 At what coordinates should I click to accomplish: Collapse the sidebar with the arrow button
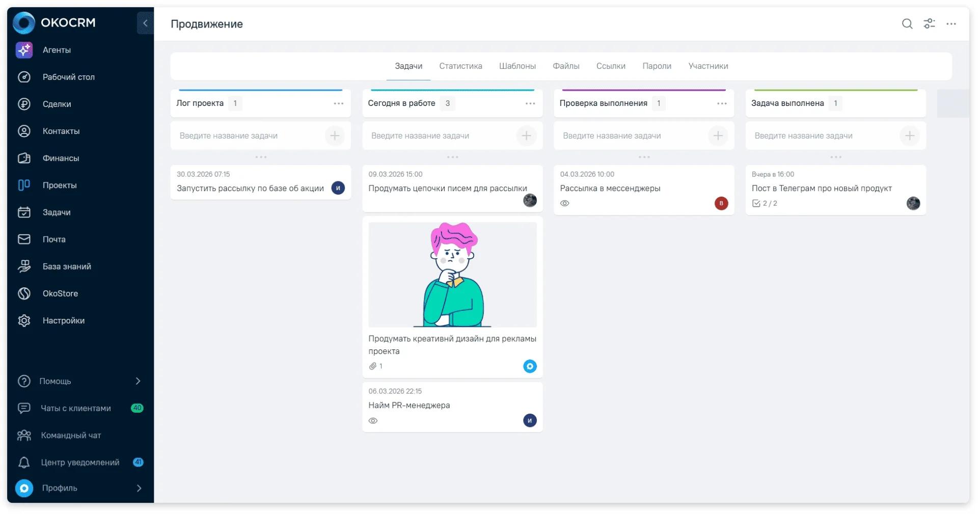pos(145,23)
